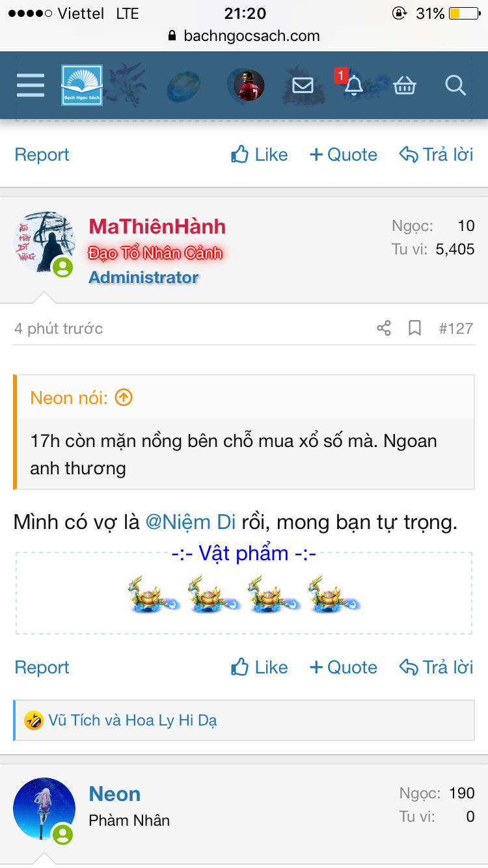Reply with Trả lời on post #127
488x868 pixels.
pos(436,667)
